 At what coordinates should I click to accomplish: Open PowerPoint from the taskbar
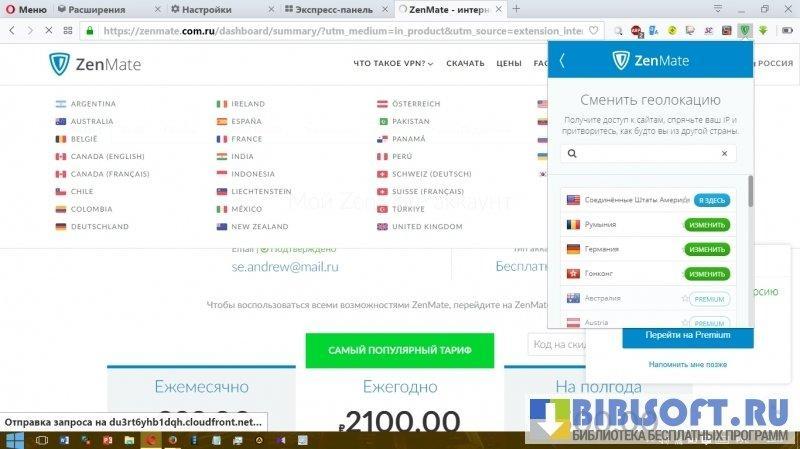pyautogui.click(x=108, y=440)
